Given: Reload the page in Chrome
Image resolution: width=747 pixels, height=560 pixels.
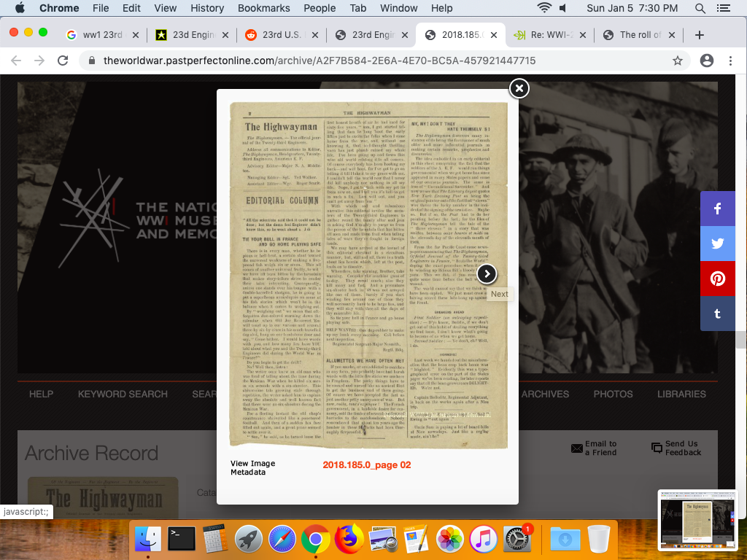Looking at the screenshot, I should coord(63,61).
